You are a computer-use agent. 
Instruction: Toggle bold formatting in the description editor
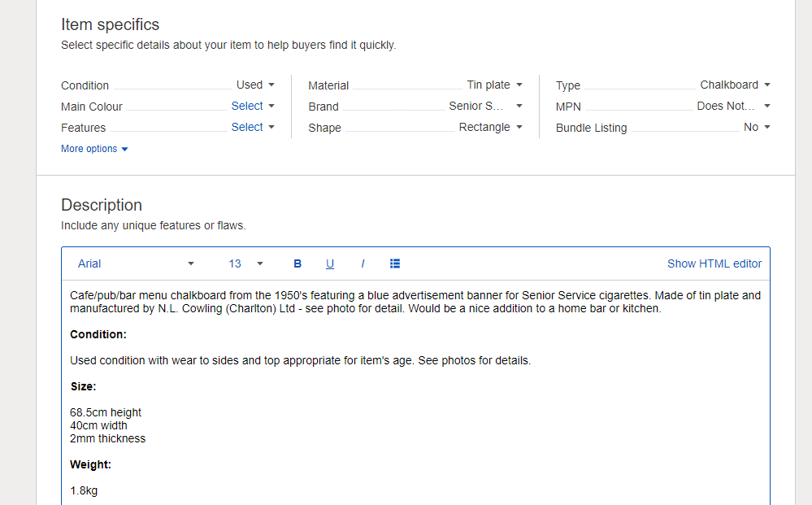(x=297, y=263)
